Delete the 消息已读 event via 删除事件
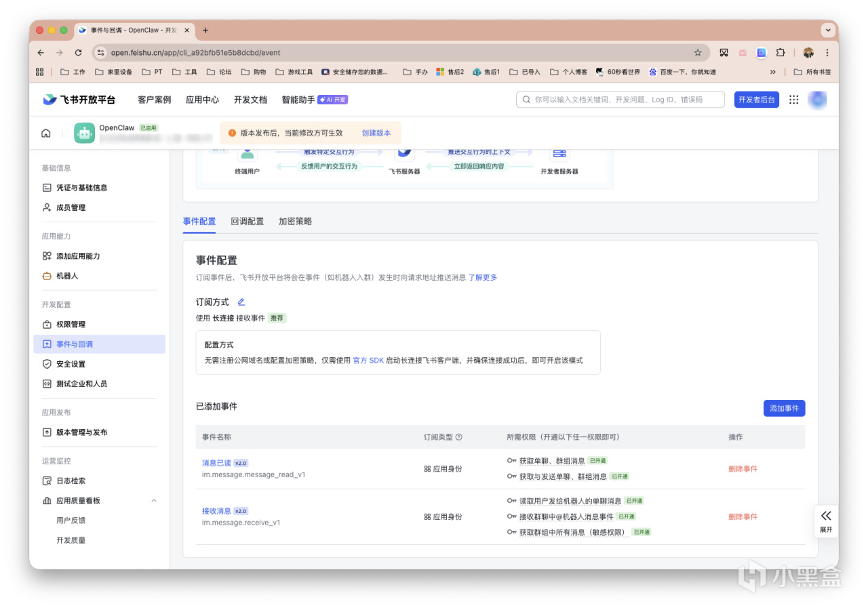This screenshot has width=868, height=608. pos(743,469)
